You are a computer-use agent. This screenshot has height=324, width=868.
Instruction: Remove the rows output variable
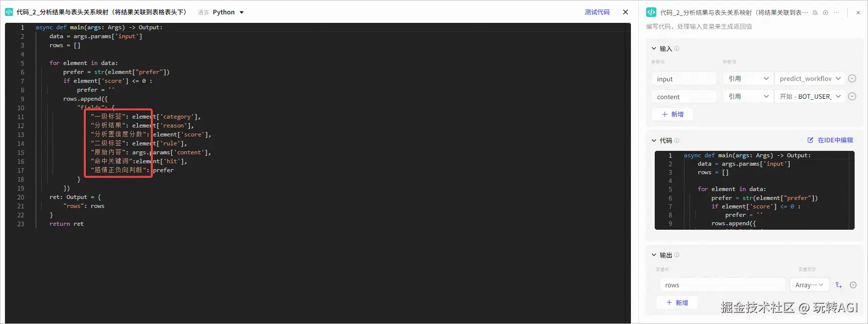click(x=853, y=285)
